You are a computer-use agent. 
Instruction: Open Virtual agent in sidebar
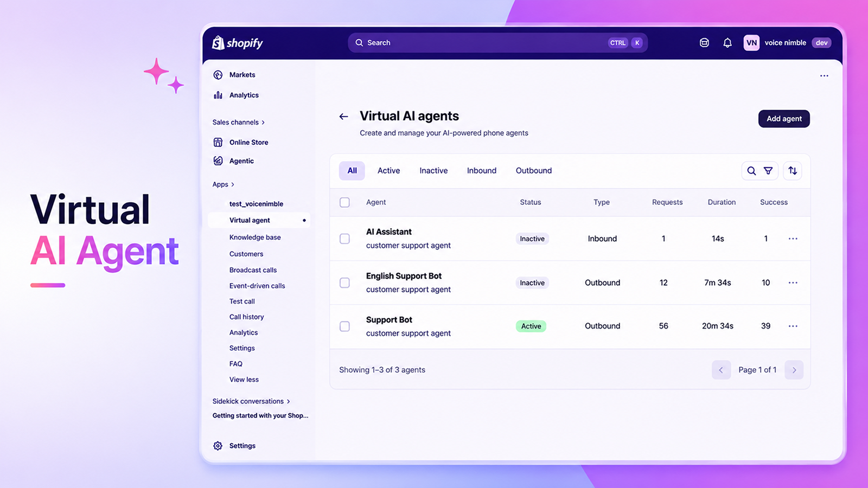pos(259,220)
